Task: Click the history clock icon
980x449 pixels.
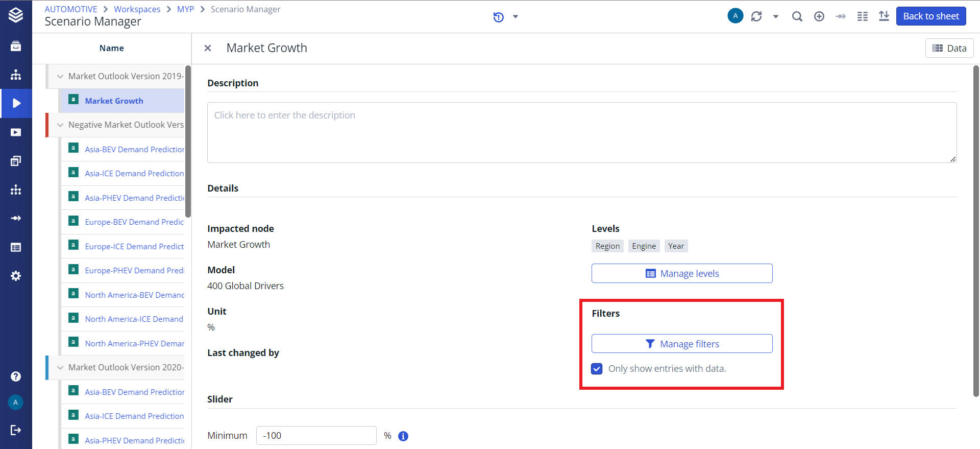Action: (x=498, y=17)
